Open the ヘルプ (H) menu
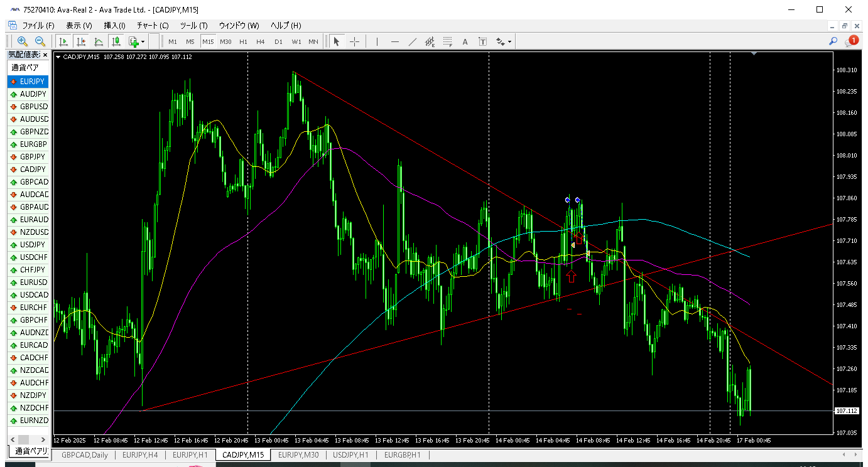Image resolution: width=868 pixels, height=467 pixels. 286,26
